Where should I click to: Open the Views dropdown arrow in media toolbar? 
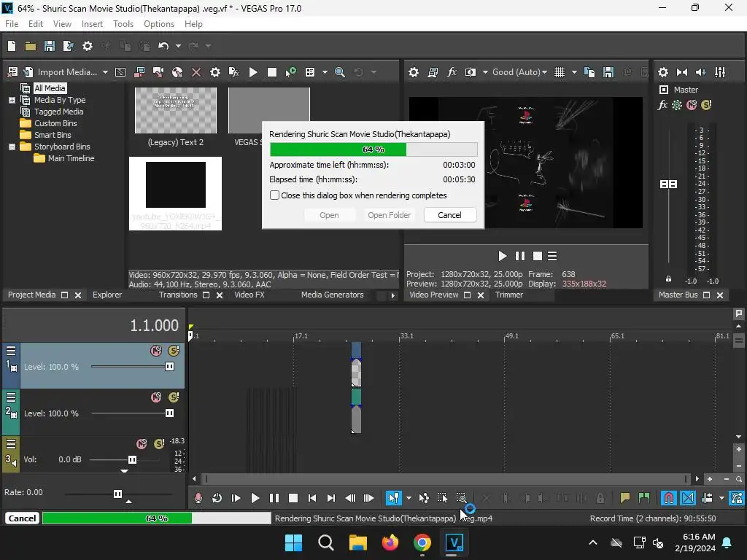325,72
